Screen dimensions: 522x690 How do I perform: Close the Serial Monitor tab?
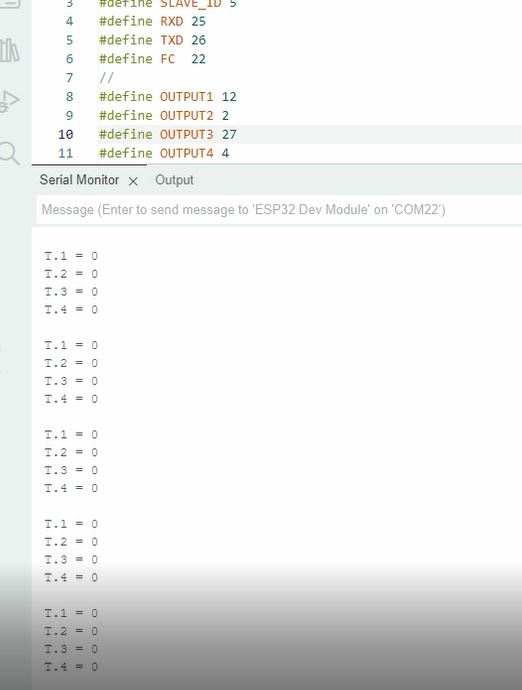point(133,181)
